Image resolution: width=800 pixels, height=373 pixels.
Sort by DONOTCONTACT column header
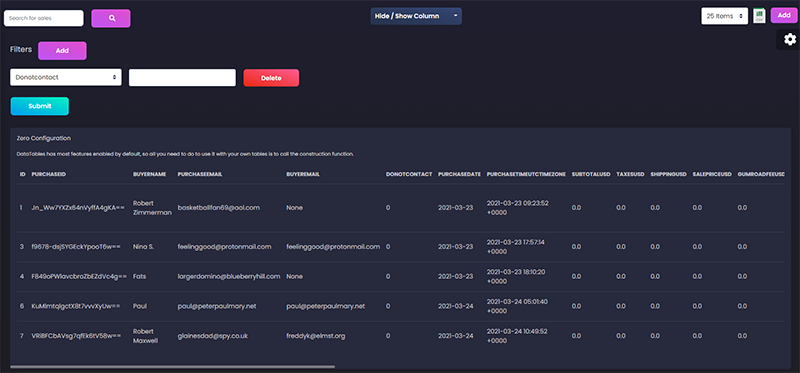coord(409,174)
